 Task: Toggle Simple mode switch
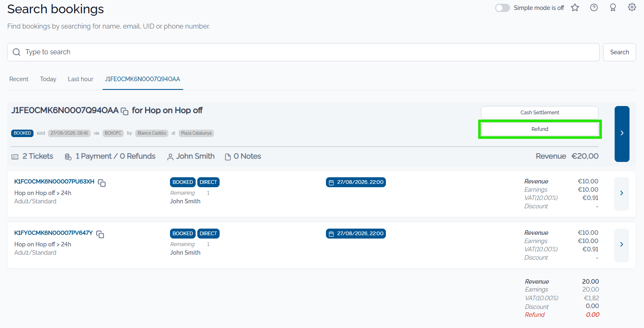(x=503, y=8)
